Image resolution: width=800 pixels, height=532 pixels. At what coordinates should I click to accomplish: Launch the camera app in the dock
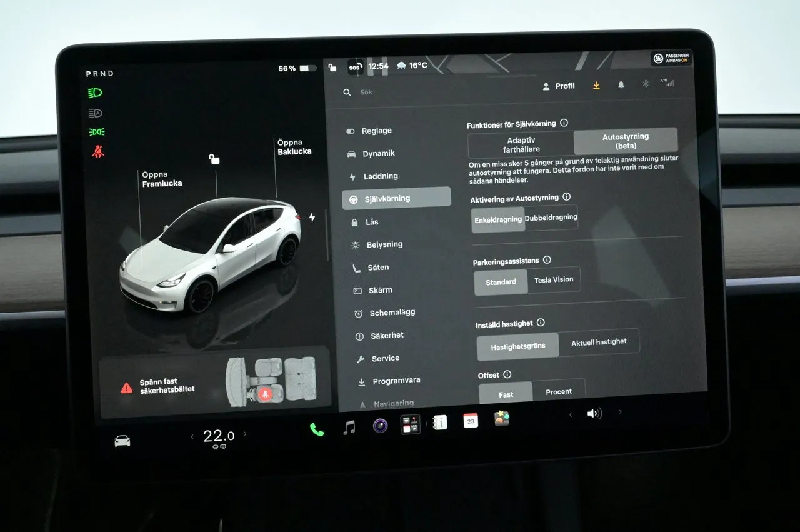pos(381,426)
